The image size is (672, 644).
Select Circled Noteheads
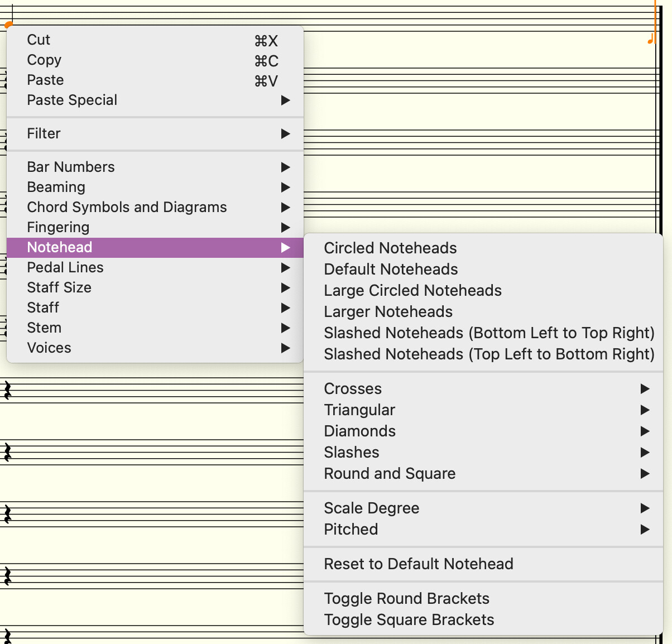coord(390,248)
